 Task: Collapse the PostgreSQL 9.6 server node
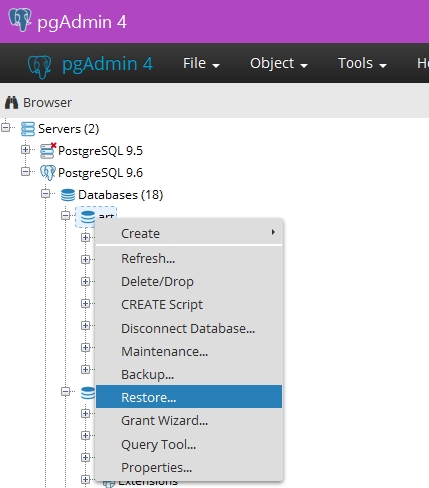tap(25, 172)
